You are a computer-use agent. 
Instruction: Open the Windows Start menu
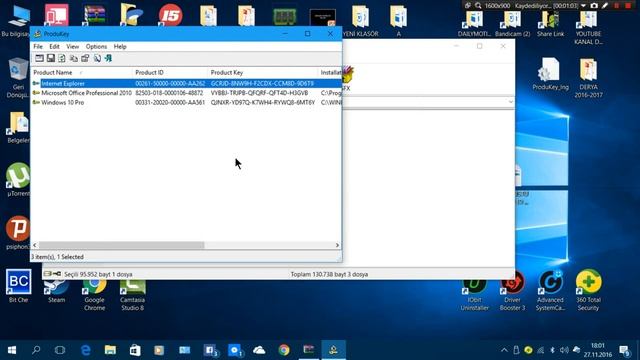pyautogui.click(x=12, y=350)
